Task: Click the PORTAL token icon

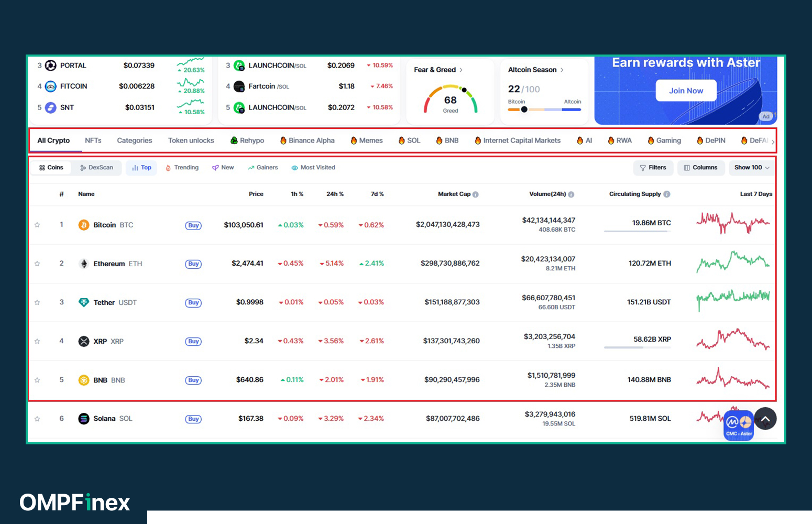Action: point(51,65)
